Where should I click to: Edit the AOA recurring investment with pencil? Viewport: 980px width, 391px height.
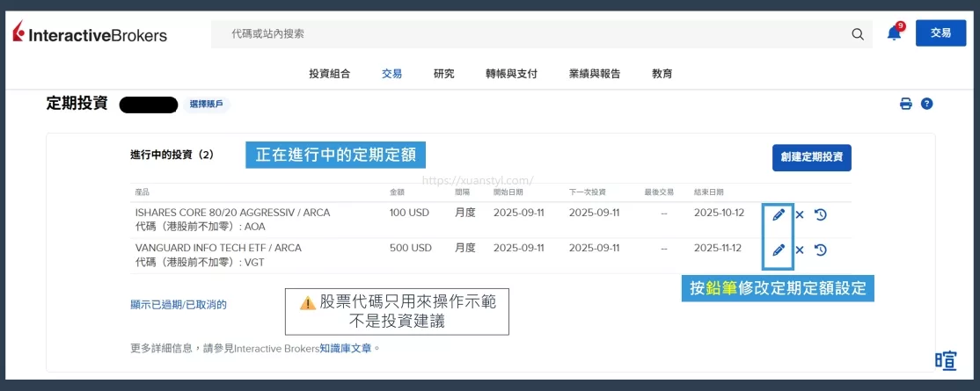pyautogui.click(x=779, y=215)
